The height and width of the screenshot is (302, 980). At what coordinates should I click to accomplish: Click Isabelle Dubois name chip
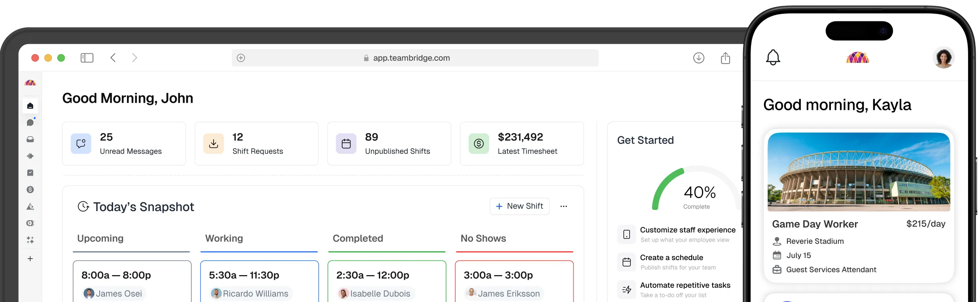[375, 294]
